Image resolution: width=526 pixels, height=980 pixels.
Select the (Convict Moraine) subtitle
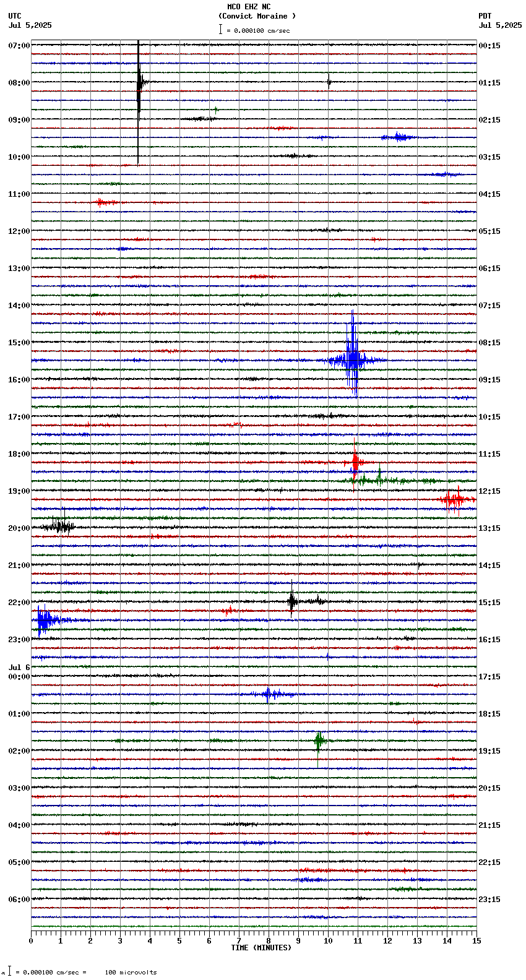(x=257, y=16)
